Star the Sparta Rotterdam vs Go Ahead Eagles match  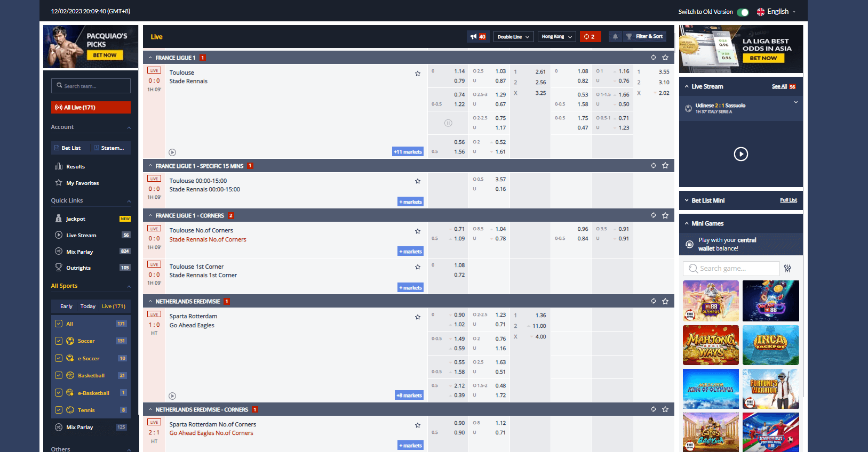[x=418, y=317]
